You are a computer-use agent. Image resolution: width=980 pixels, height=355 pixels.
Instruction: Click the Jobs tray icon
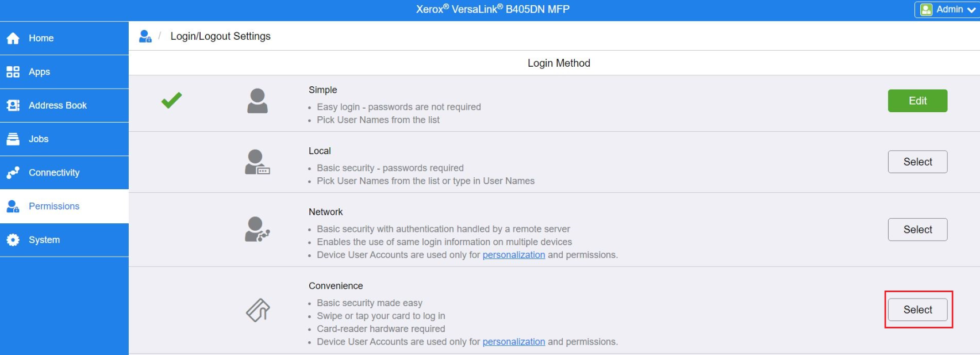[13, 139]
